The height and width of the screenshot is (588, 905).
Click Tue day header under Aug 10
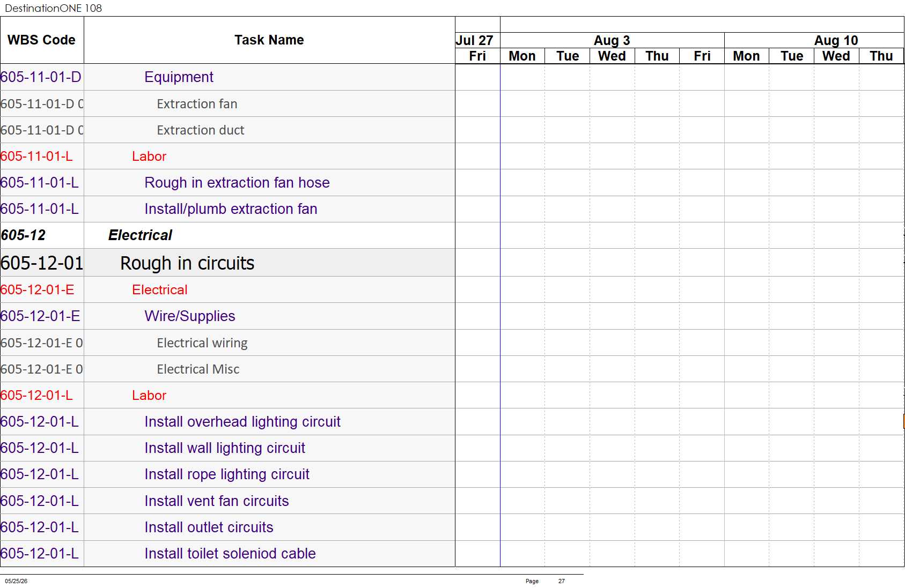point(792,56)
